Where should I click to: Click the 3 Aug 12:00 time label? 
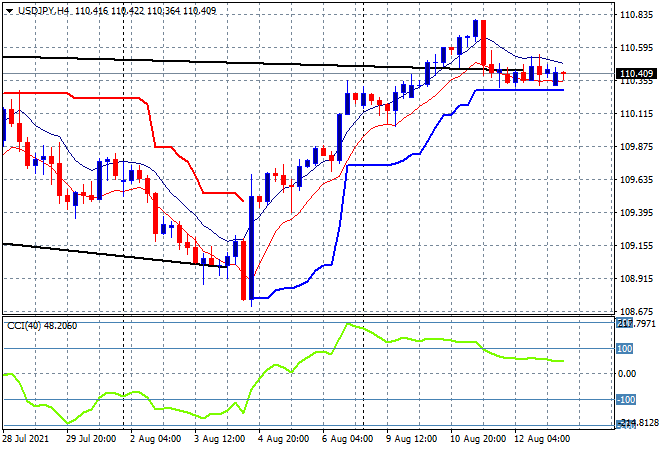220,439
